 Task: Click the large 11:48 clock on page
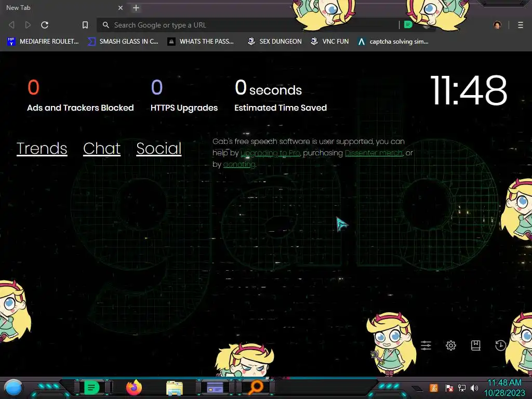469,90
